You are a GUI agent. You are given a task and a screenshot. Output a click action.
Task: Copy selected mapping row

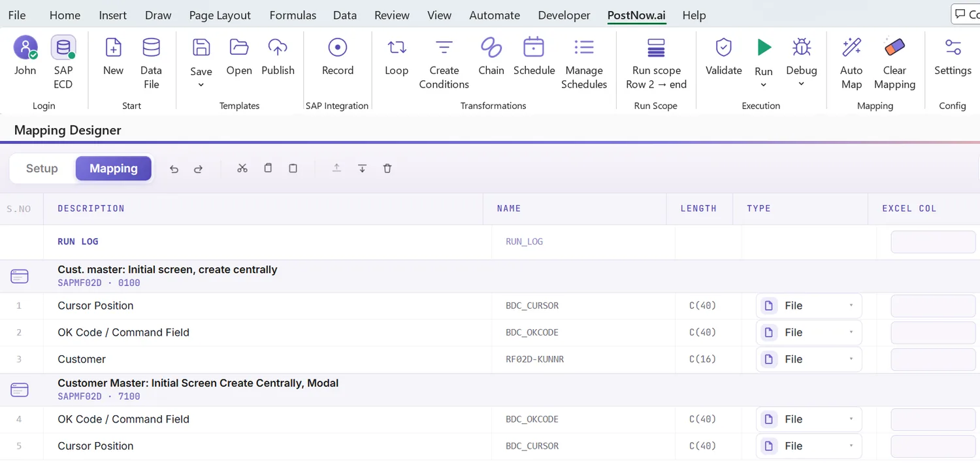(x=268, y=168)
